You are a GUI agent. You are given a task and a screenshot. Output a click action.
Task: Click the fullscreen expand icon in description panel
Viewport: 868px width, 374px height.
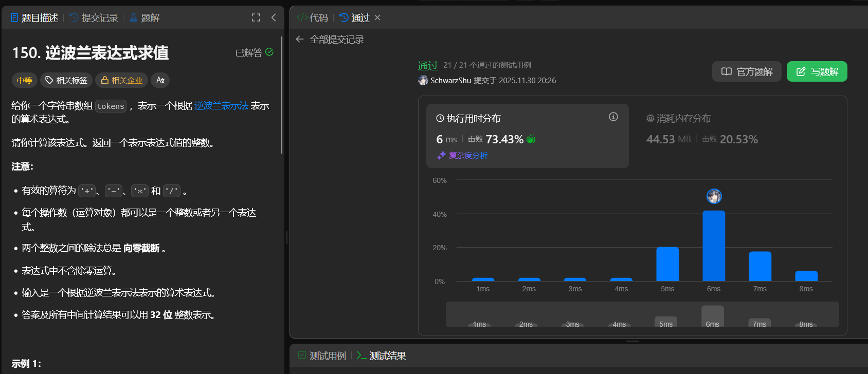click(x=256, y=17)
